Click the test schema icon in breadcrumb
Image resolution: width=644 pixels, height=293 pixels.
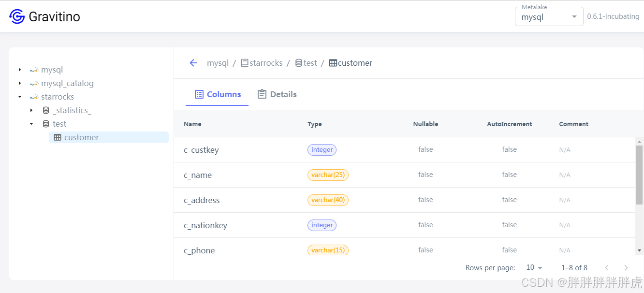299,63
